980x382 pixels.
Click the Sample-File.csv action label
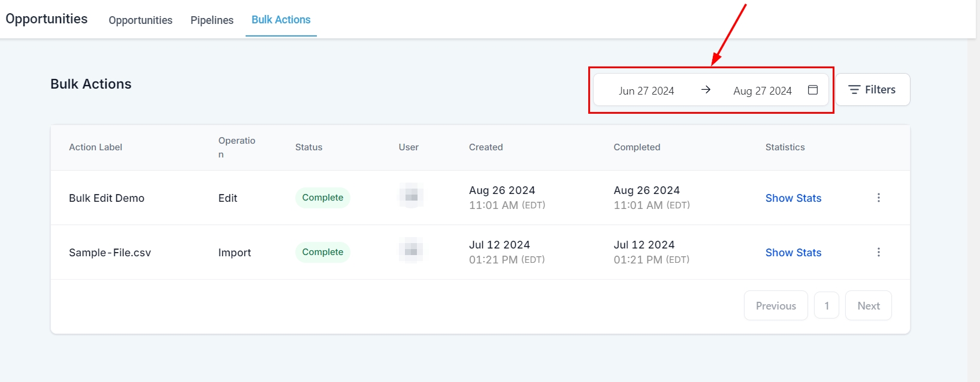(x=110, y=253)
